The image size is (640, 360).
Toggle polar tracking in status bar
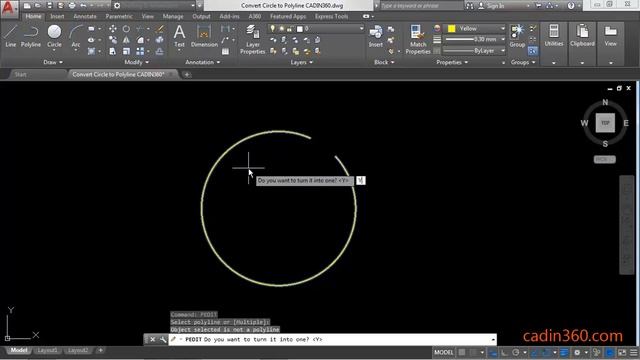pos(516,352)
